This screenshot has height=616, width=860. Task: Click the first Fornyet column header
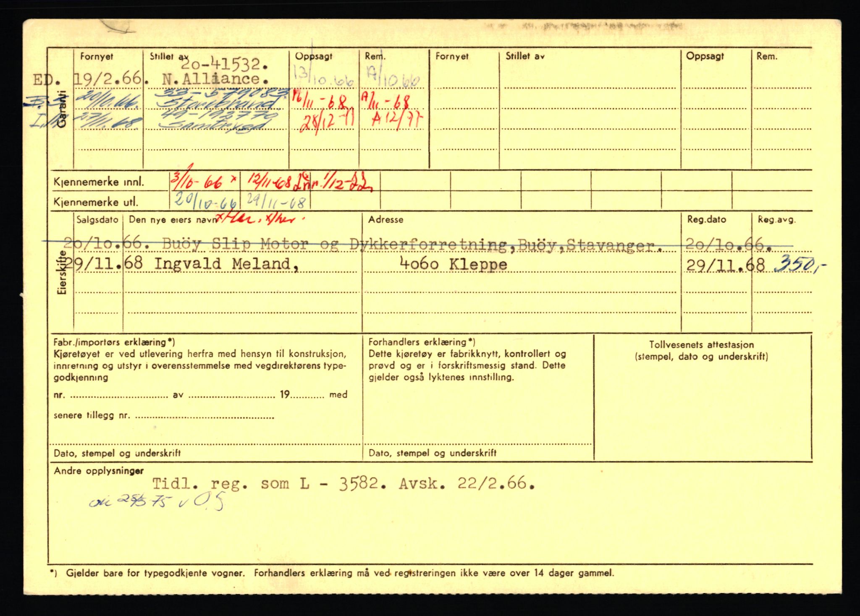click(x=97, y=57)
